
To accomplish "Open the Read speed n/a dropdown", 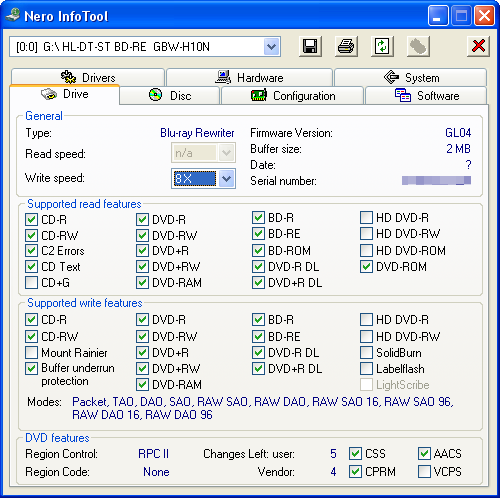I will click(226, 153).
